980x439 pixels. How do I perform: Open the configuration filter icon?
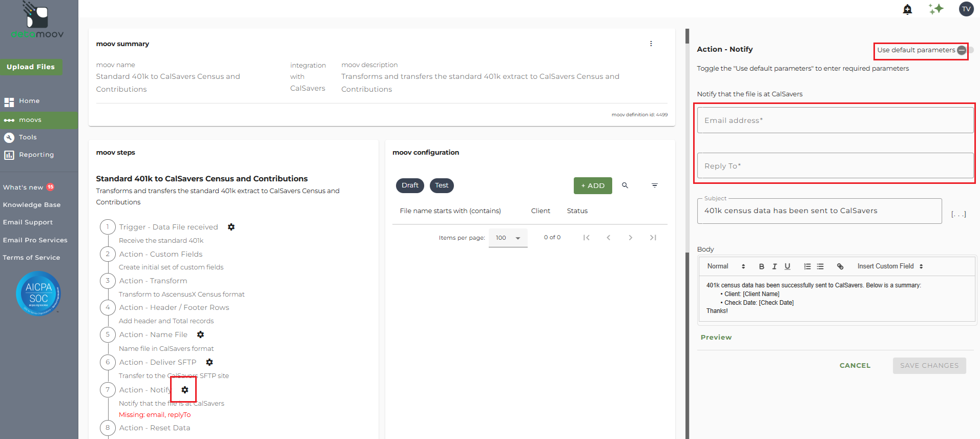tap(655, 185)
